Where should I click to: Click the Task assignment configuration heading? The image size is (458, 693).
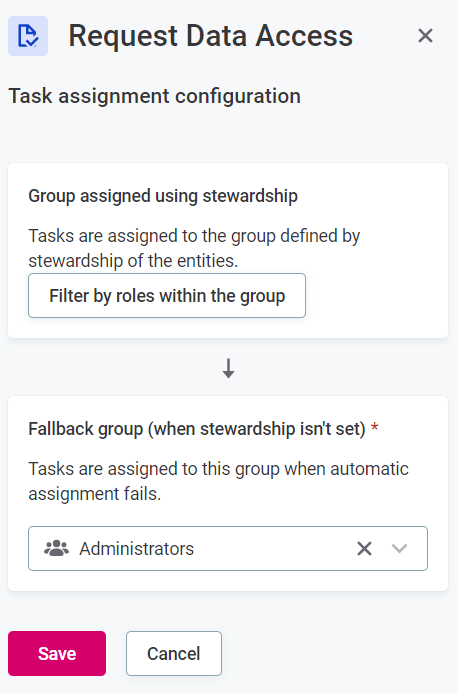pyautogui.click(x=155, y=96)
